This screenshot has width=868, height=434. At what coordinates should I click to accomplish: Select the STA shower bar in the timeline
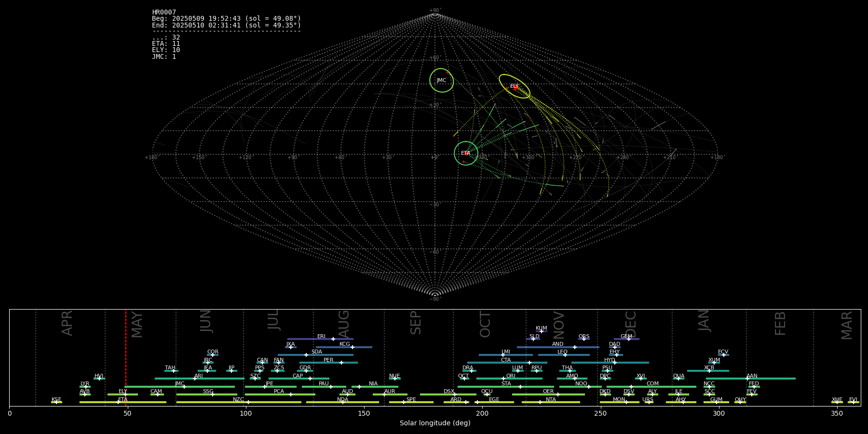coord(506,387)
